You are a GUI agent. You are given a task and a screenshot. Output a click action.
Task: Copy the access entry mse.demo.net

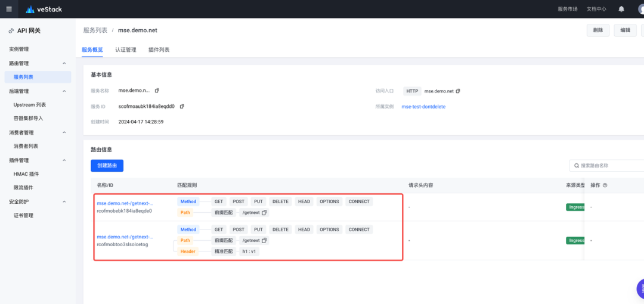click(x=458, y=91)
